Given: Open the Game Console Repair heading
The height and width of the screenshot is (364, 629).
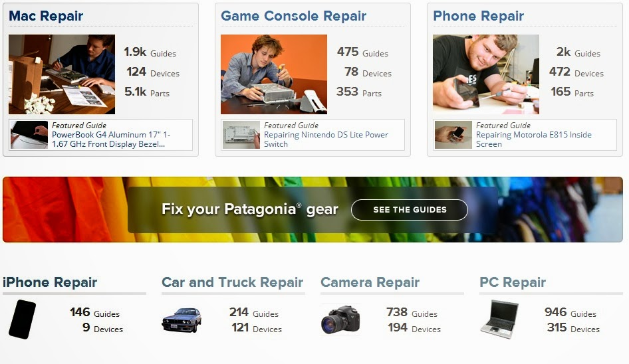Looking at the screenshot, I should click(x=293, y=16).
